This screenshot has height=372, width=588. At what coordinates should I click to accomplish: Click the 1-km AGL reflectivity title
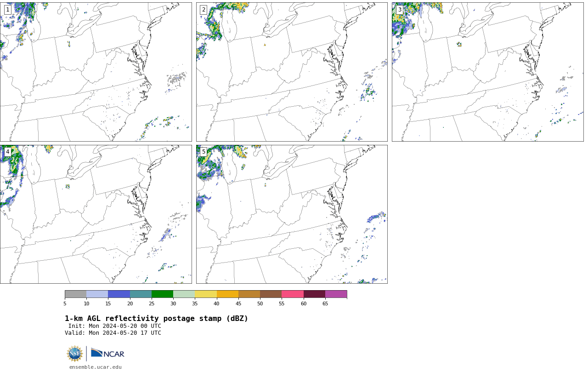click(x=156, y=319)
